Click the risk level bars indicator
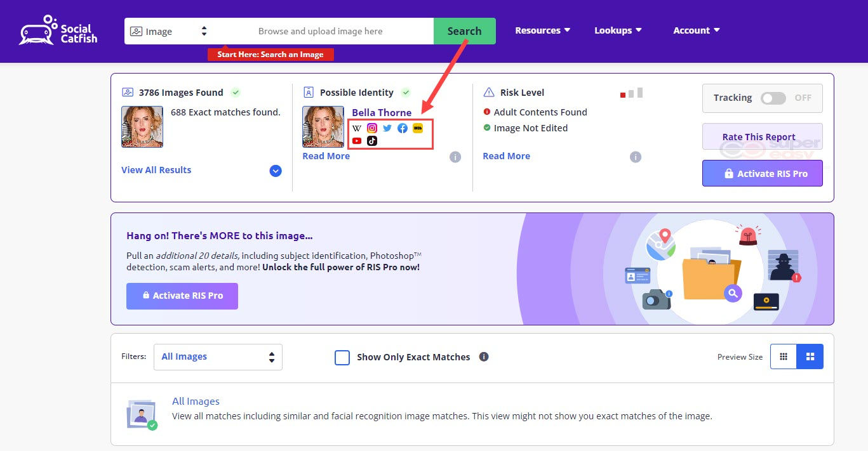 pos(632,93)
